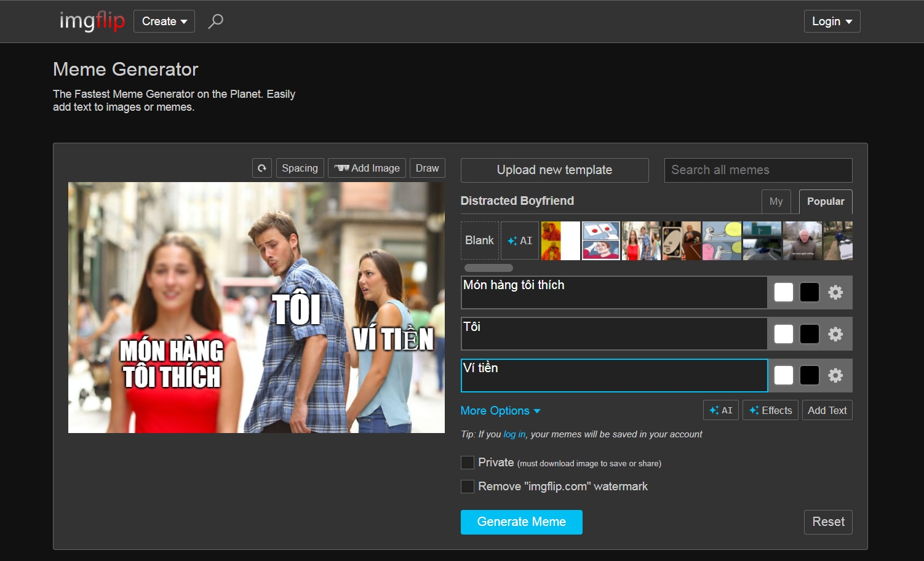Image resolution: width=924 pixels, height=561 pixels.
Task: Open the Login dropdown
Action: pyautogui.click(x=832, y=22)
